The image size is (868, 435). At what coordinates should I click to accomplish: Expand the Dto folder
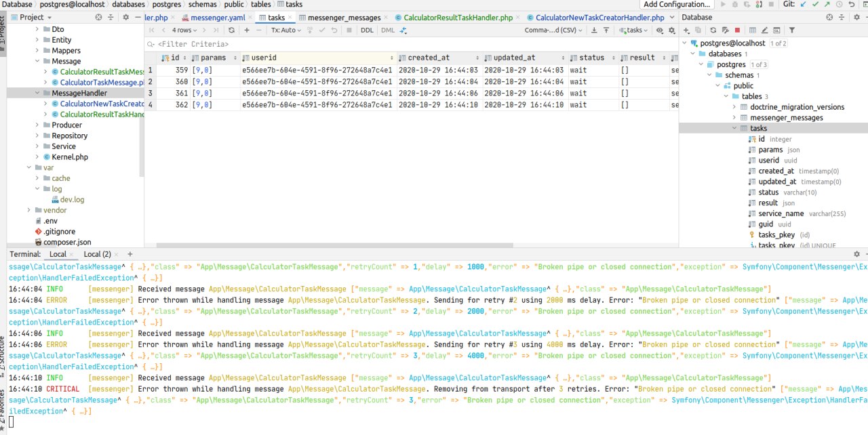point(38,29)
